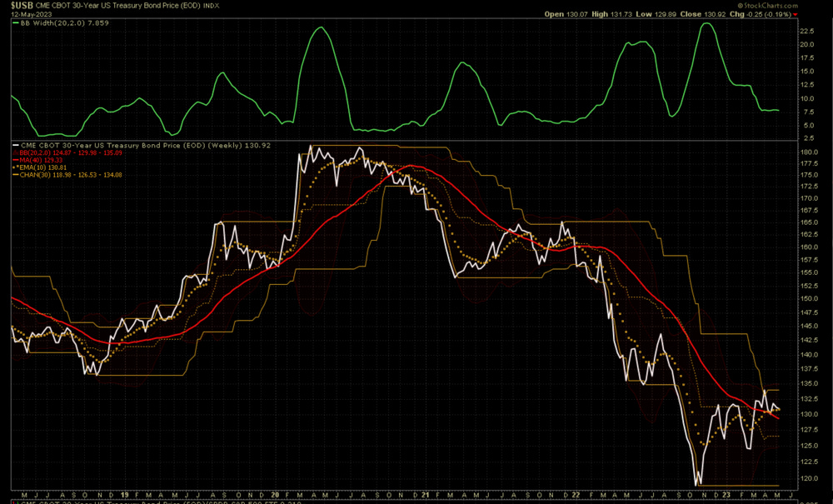
Task: Click the red down arrow beside Chg
Action: (795, 14)
